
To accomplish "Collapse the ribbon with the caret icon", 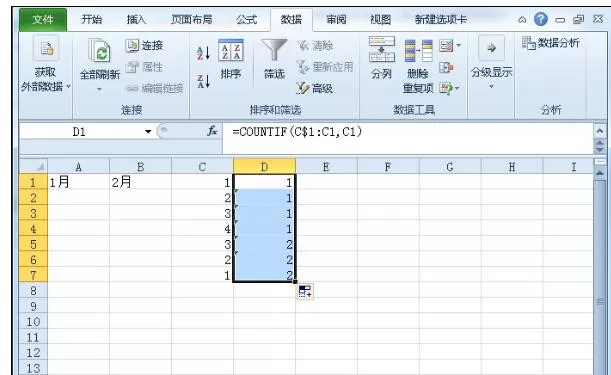I will pos(522,19).
